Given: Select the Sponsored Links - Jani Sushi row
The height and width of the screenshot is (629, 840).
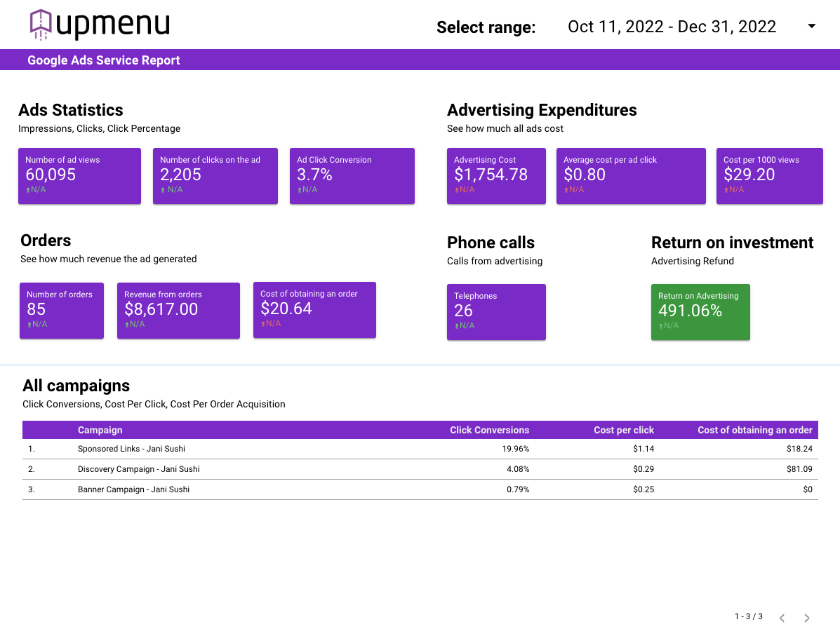Looking at the screenshot, I should coord(420,449).
